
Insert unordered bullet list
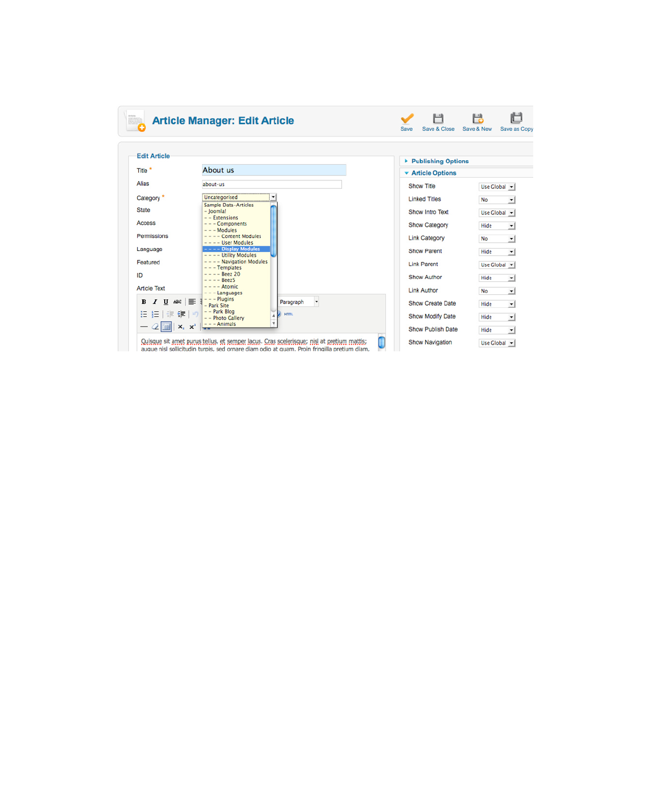click(144, 315)
